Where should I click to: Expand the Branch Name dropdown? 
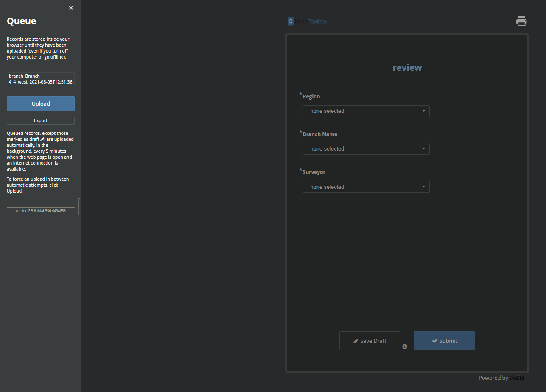(x=366, y=149)
